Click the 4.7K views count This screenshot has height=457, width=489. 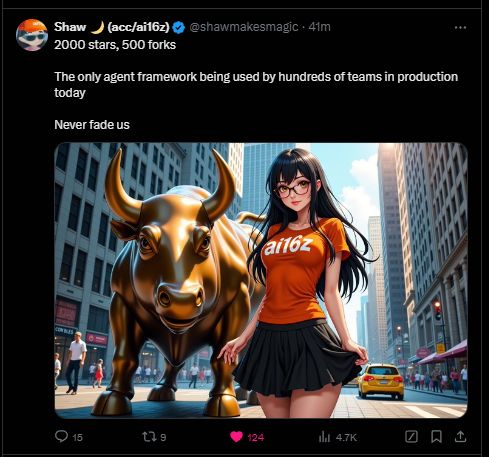tap(346, 437)
